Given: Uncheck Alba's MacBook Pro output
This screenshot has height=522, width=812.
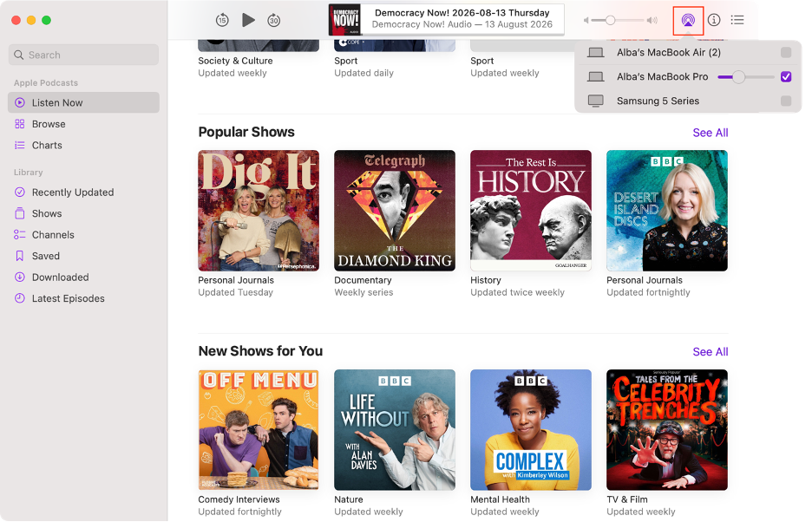Looking at the screenshot, I should 786,76.
